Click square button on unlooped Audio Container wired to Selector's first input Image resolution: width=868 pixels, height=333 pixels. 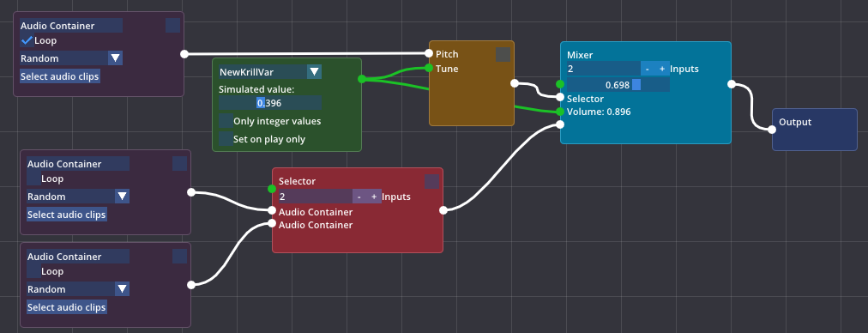(x=179, y=163)
